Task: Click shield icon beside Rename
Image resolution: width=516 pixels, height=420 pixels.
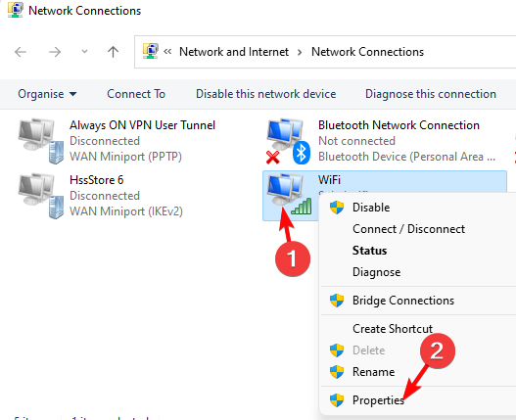Action: [x=337, y=372]
